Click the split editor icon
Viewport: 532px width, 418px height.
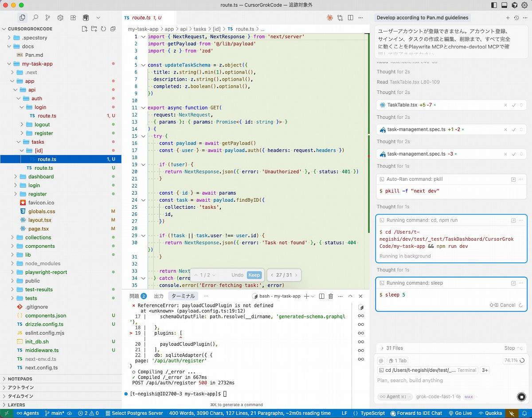pos(350,18)
